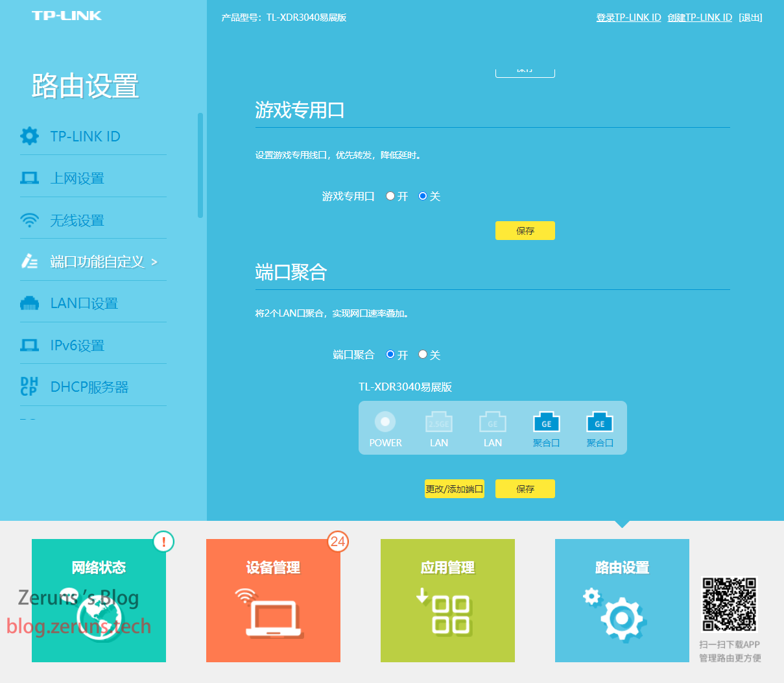Image resolution: width=784 pixels, height=683 pixels.
Task: Click the LAN口设置 port icon
Action: (x=29, y=303)
